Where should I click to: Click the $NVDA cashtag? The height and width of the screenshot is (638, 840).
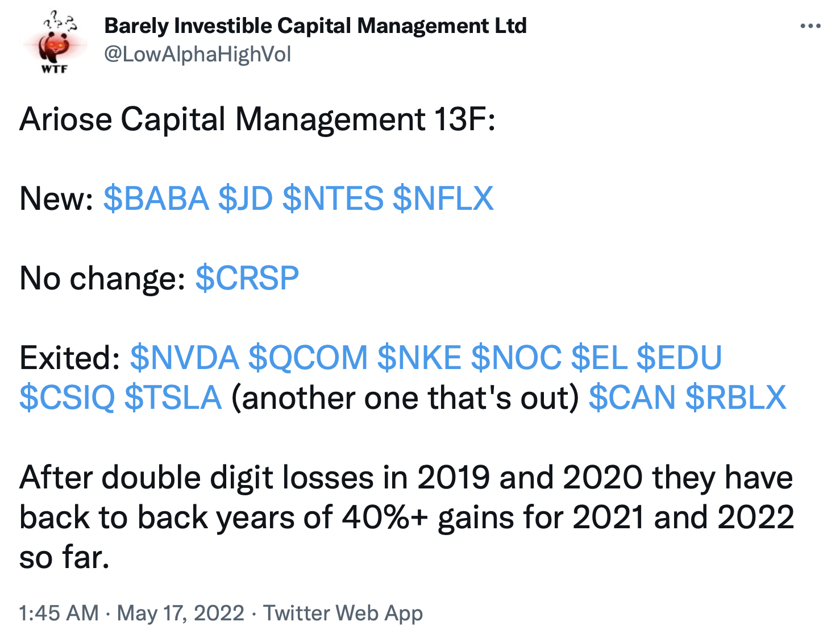tap(185, 358)
